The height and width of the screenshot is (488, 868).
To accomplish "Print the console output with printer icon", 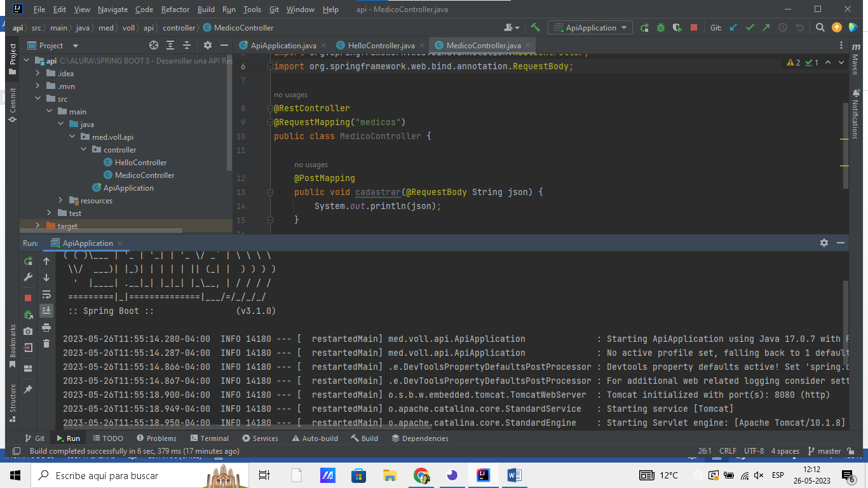I will (x=46, y=327).
